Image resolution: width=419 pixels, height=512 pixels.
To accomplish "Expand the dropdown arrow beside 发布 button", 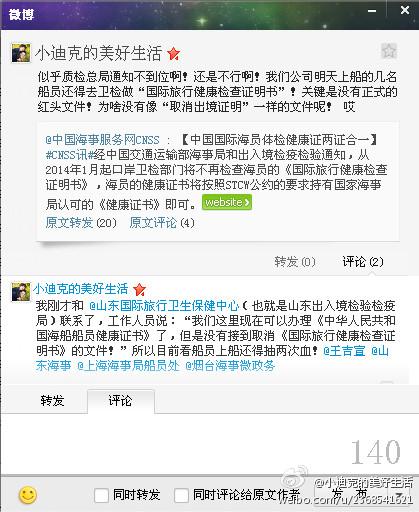I will point(400,494).
